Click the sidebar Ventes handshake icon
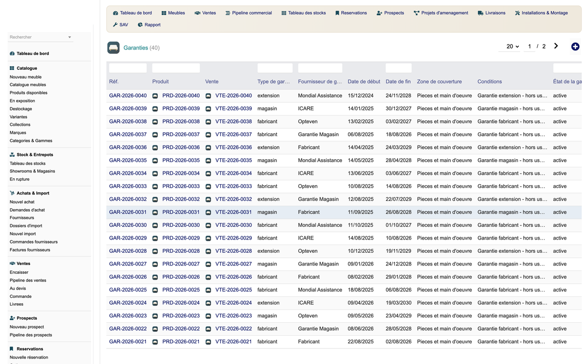588x364 pixels. (12, 264)
